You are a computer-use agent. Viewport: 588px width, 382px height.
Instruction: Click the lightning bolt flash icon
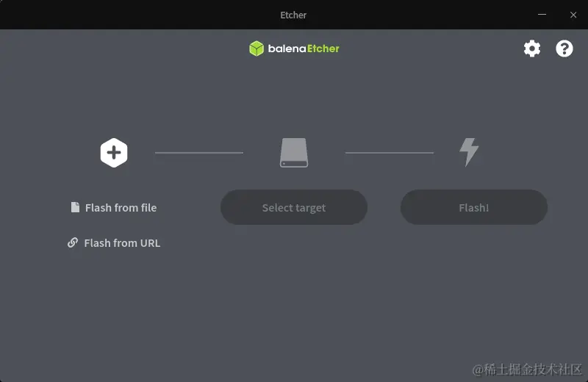coord(469,152)
